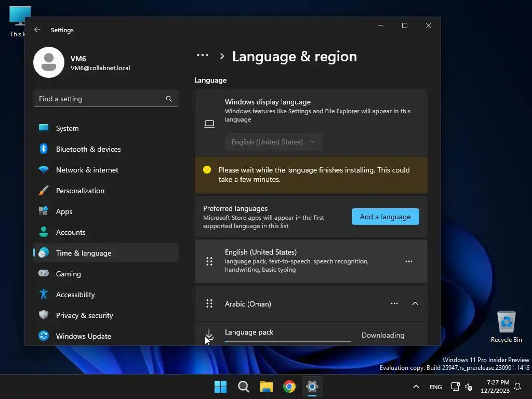Open the System settings category
Screen dimensions: 532x399
coord(106,128)
